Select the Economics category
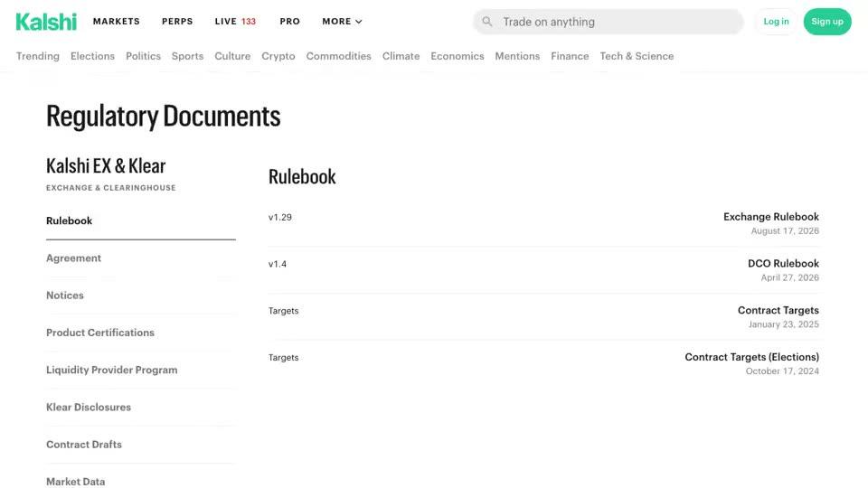The height and width of the screenshot is (488, 868). tap(458, 56)
